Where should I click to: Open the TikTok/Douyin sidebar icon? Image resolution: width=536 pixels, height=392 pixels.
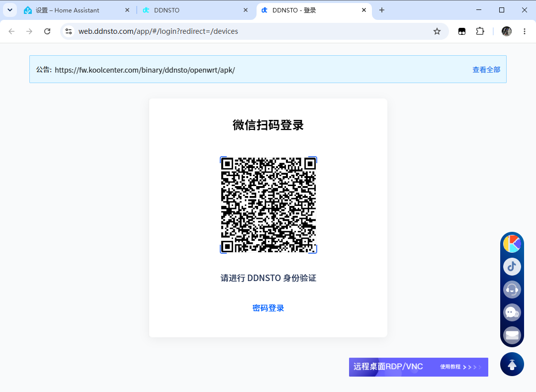512,267
